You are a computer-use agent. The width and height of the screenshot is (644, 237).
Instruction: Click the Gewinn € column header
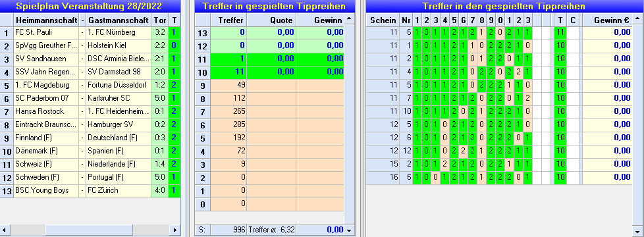(x=607, y=20)
